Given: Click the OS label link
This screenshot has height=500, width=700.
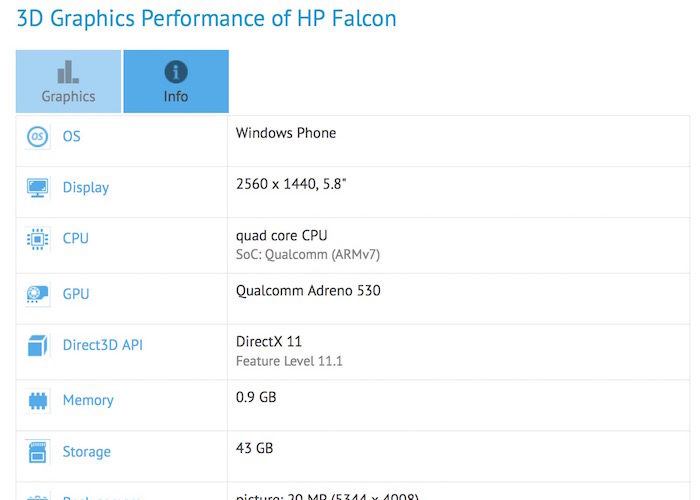Looking at the screenshot, I should (71, 136).
